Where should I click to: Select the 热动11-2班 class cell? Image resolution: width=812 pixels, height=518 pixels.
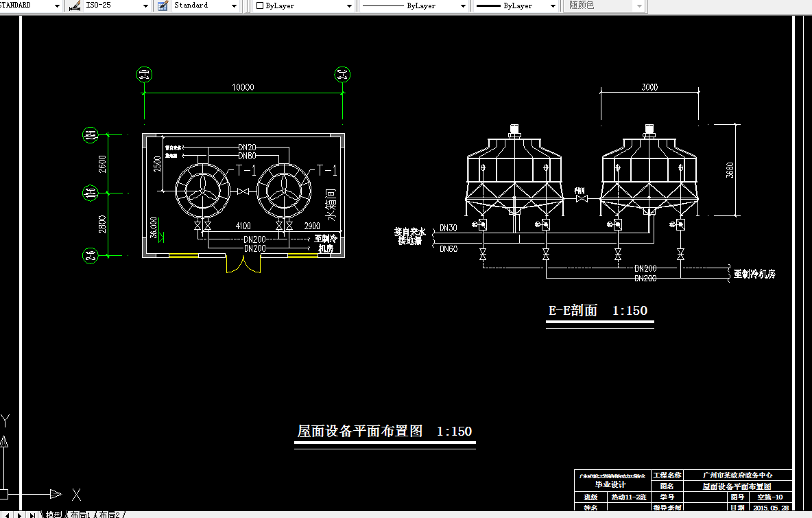click(x=628, y=497)
